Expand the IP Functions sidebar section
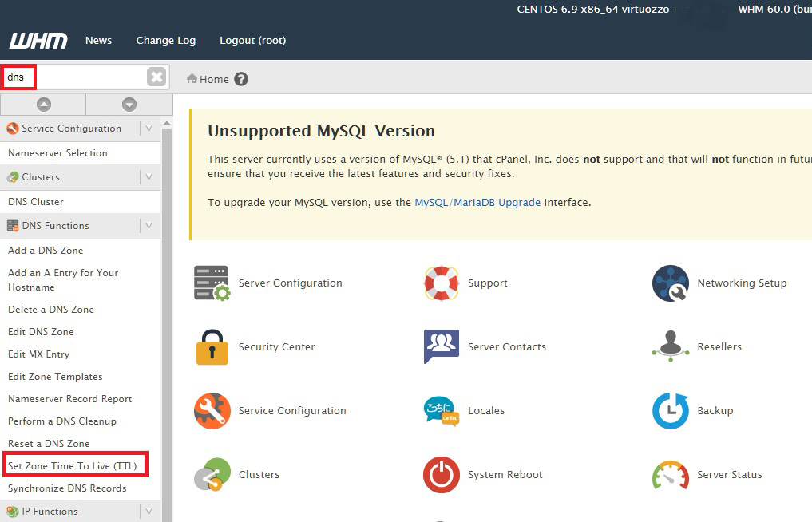 (x=149, y=512)
